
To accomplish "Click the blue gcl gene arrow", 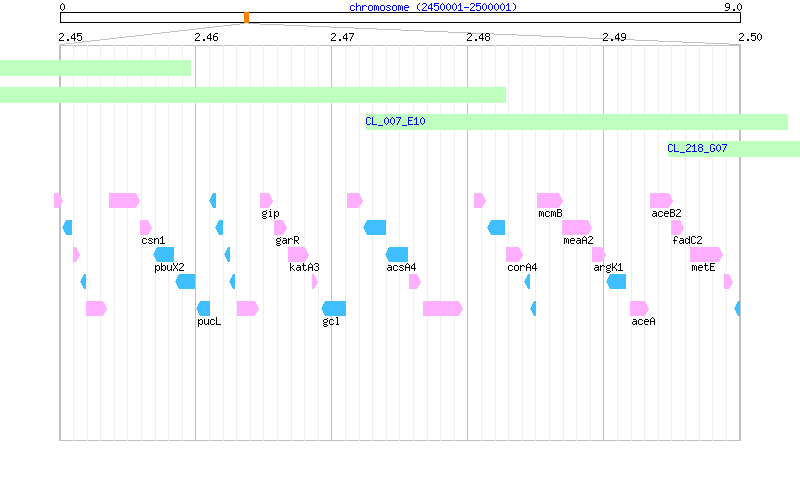I will (334, 309).
